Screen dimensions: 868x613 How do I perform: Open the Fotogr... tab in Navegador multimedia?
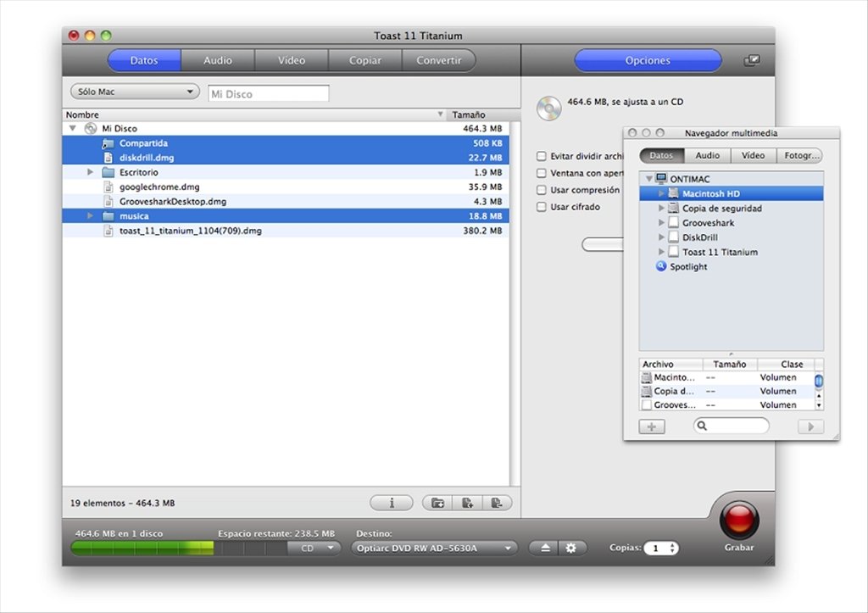pyautogui.click(x=799, y=156)
